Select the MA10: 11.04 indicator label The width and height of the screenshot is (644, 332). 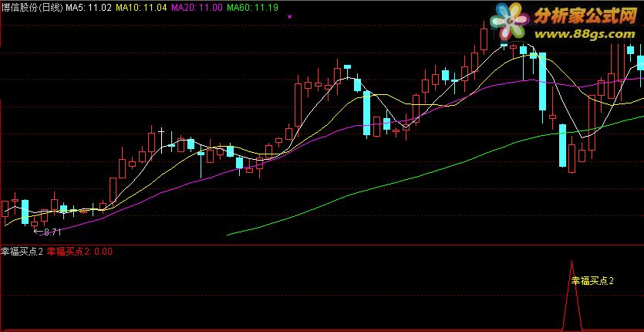tap(142, 8)
